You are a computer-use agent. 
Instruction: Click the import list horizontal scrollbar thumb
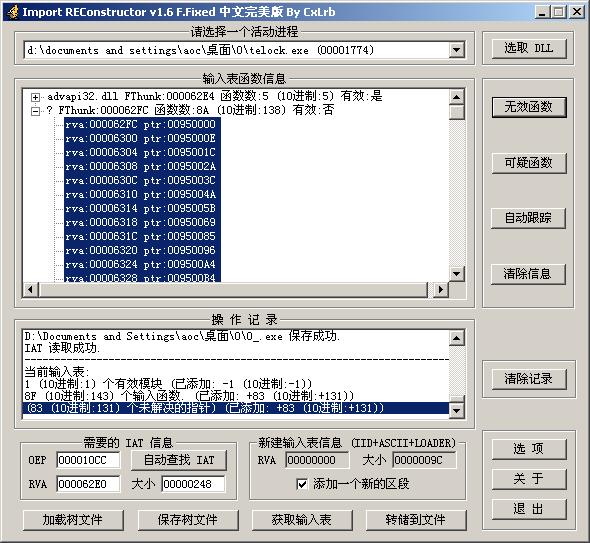[x=232, y=290]
